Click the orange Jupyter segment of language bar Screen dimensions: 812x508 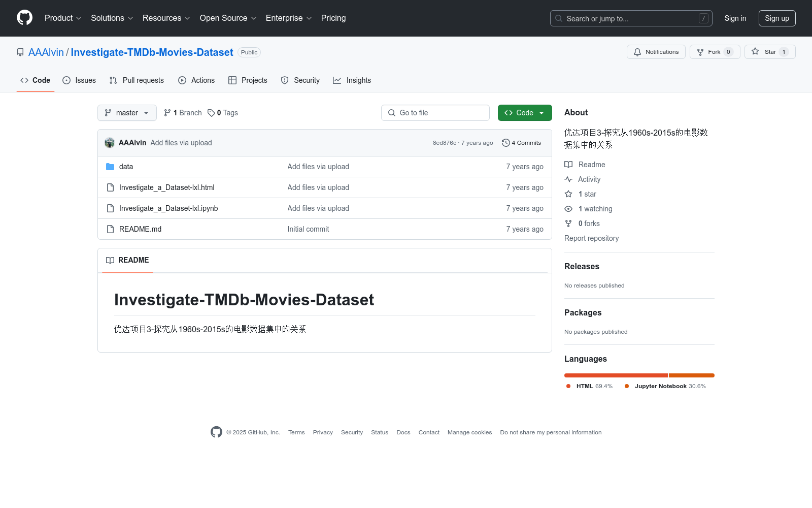[692, 375]
